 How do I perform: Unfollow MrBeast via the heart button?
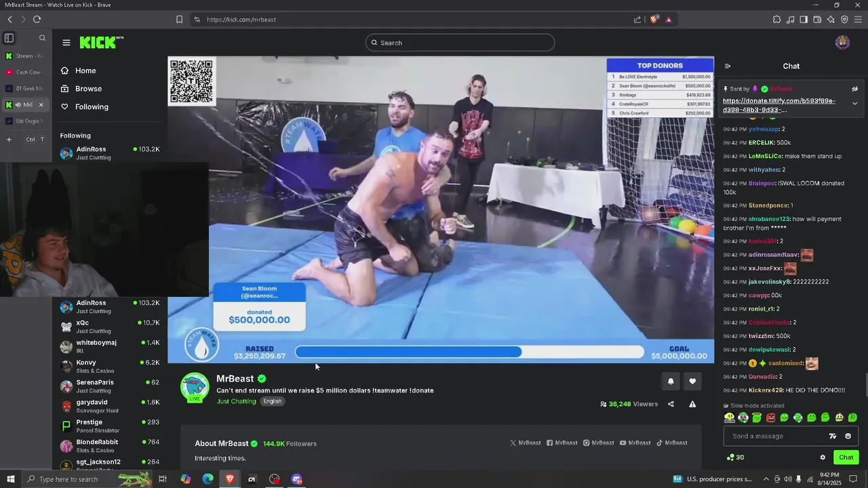tap(692, 382)
